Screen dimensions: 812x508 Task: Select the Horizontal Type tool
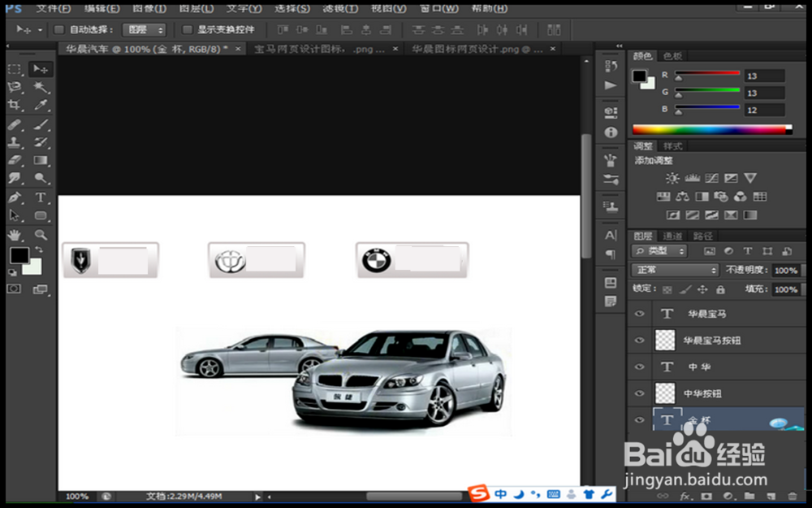tap(41, 198)
